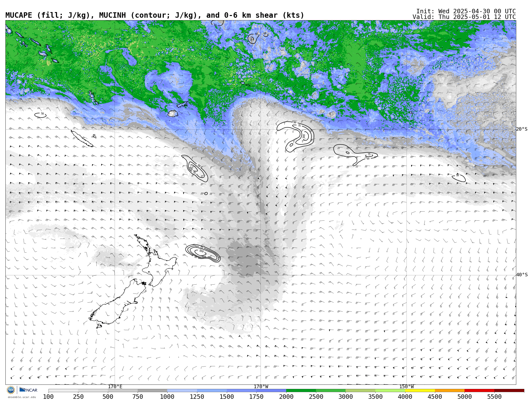Select the bright red 5000–5500 colorbar swatch

click(x=479, y=391)
